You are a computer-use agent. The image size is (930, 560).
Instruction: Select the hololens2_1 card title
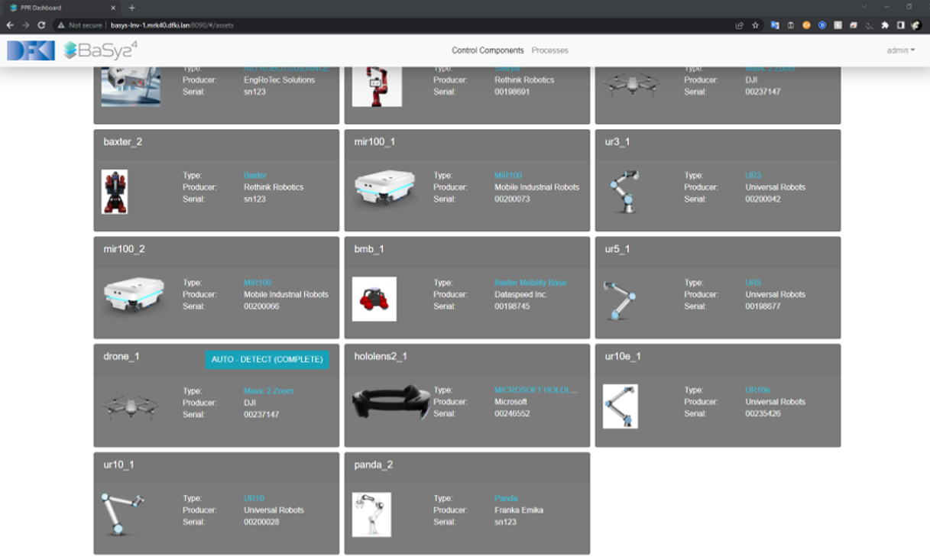381,357
